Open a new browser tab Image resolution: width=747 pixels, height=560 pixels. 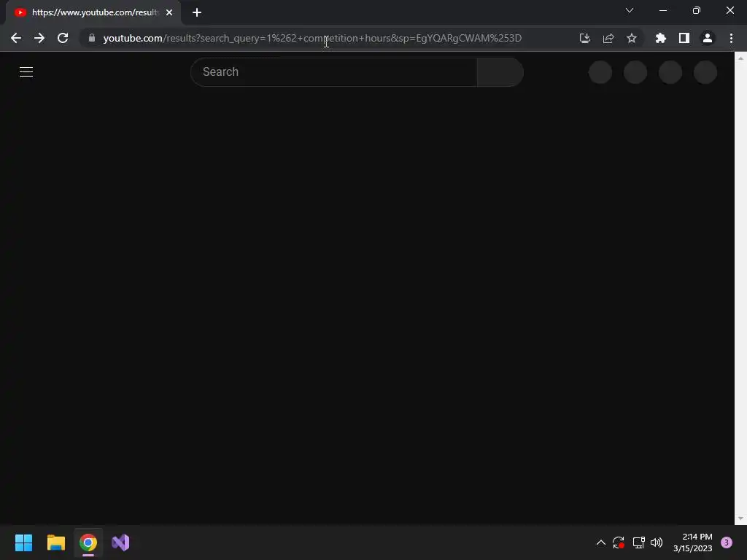point(197,12)
